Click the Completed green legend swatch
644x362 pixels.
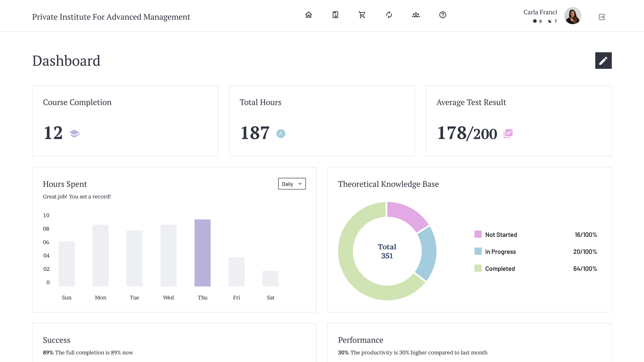tap(478, 268)
